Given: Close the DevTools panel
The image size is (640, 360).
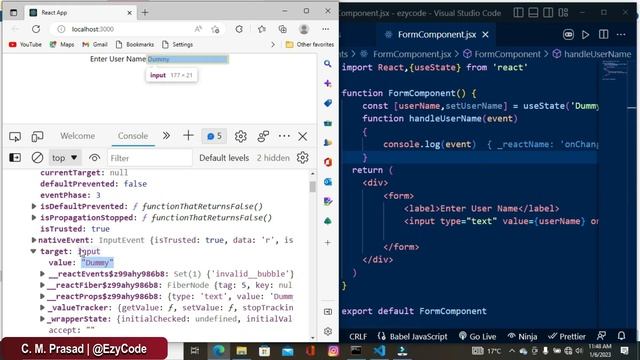Looking at the screenshot, I should click(x=303, y=136).
